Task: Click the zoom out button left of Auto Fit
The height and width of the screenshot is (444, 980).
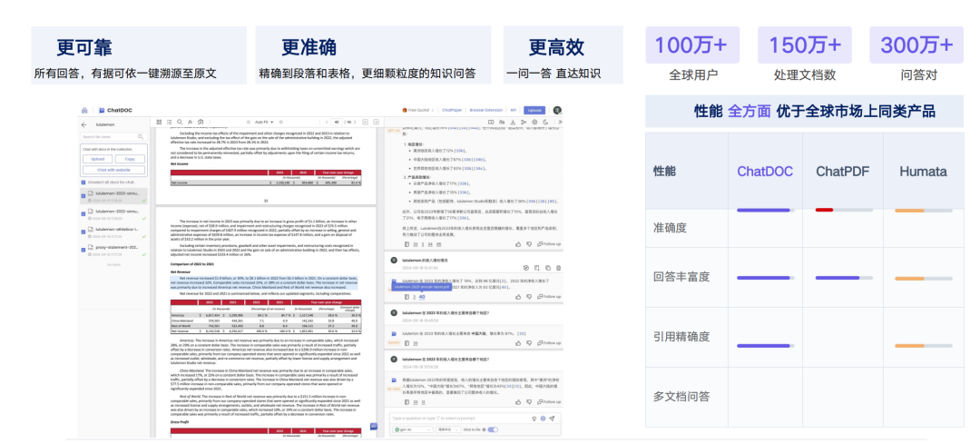Action: tap(248, 122)
